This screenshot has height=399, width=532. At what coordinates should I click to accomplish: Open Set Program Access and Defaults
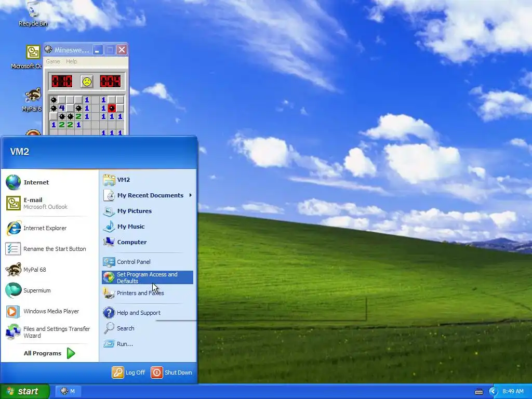point(148,277)
